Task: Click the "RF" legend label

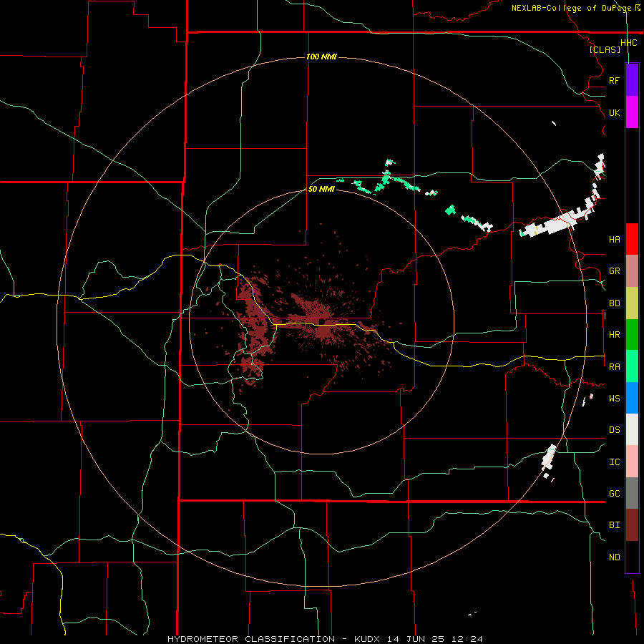Action: (614, 80)
